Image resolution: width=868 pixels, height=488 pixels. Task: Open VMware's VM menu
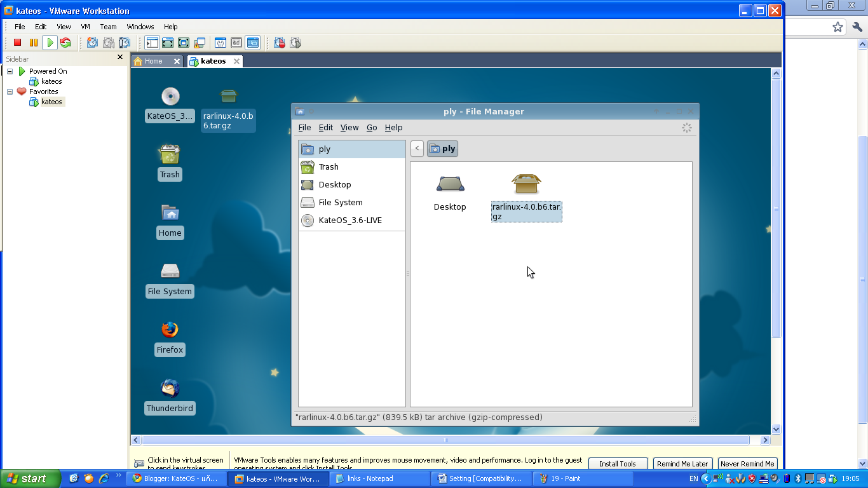pos(85,27)
